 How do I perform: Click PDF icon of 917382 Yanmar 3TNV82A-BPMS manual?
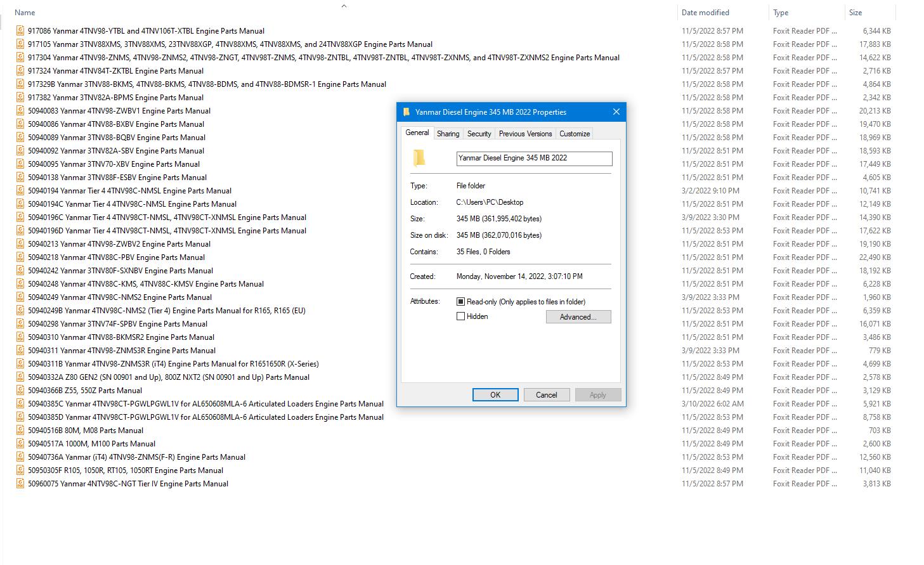click(20, 97)
